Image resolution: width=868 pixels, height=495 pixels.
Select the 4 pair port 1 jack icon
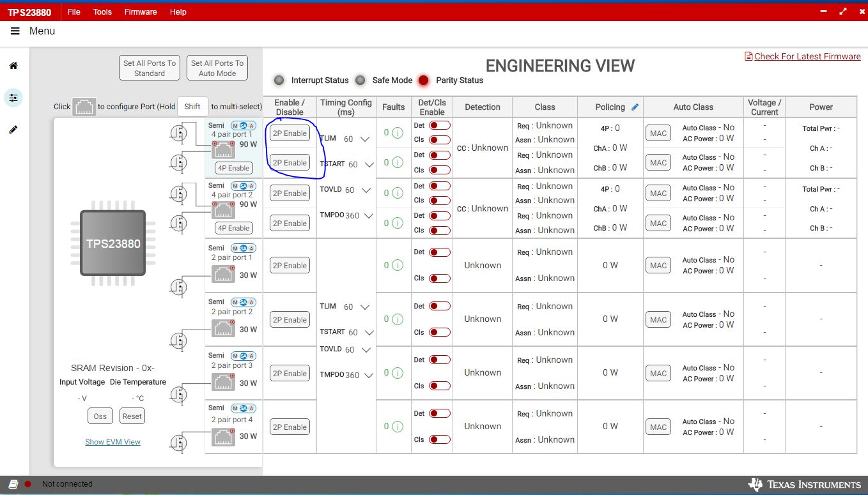click(224, 150)
